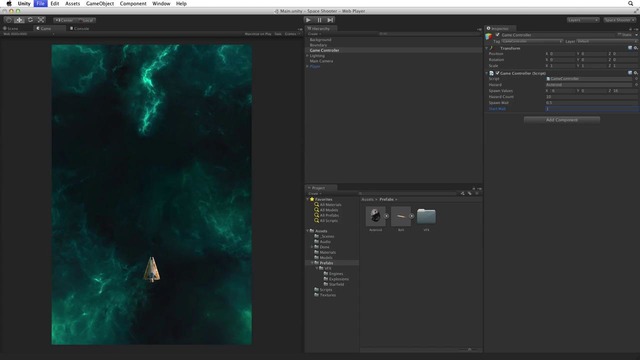Image resolution: width=640 pixels, height=360 pixels.
Task: Expand the Done folder in Assets
Action: tap(312, 247)
